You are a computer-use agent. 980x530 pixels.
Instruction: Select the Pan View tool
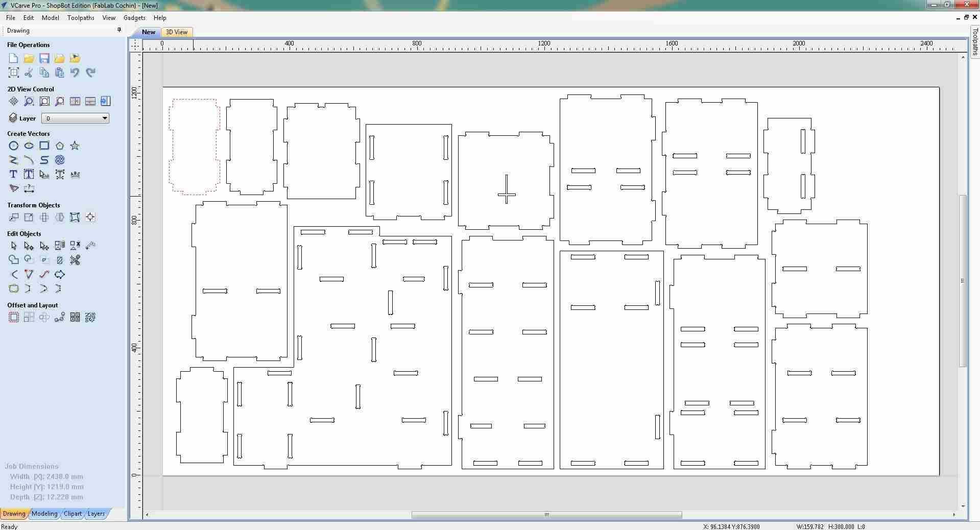[13, 101]
